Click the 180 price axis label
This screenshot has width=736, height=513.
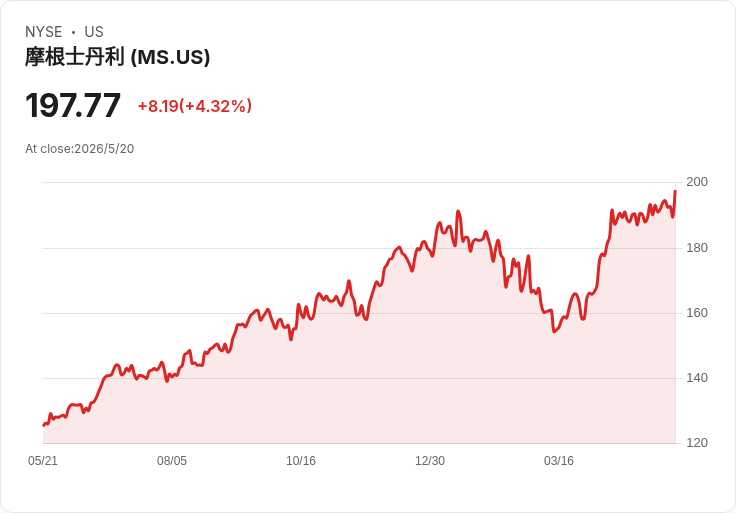(697, 248)
